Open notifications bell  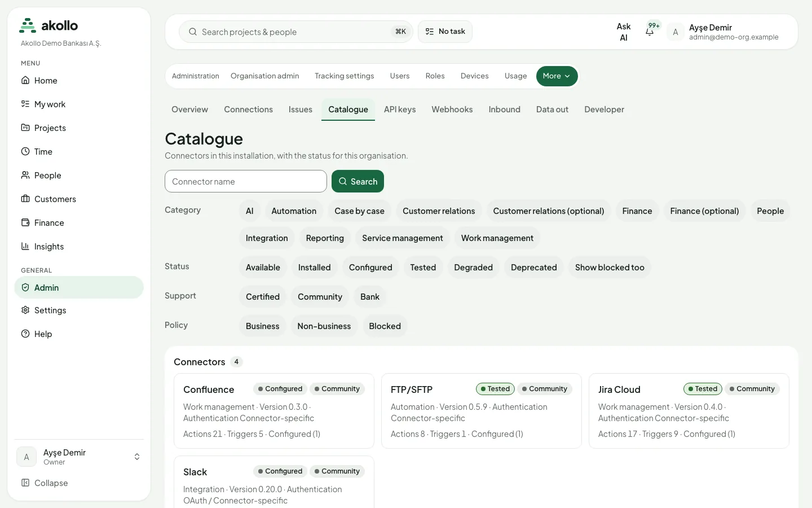[x=650, y=32]
